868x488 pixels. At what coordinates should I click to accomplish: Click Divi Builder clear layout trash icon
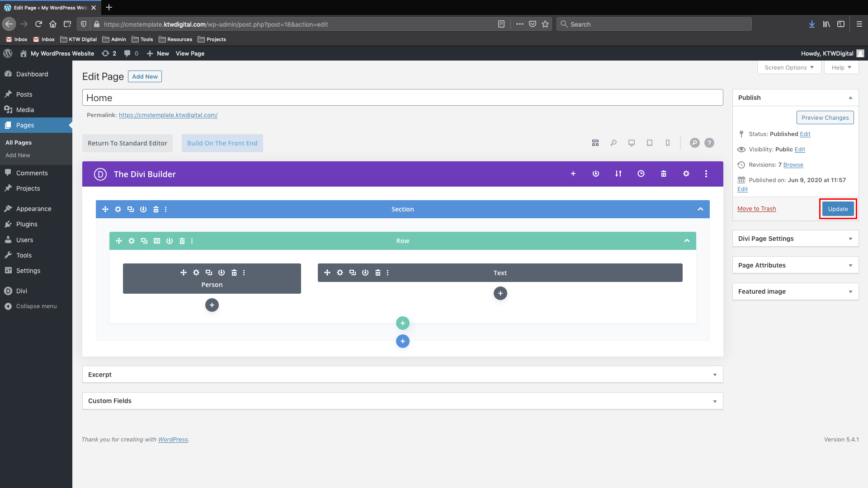[x=664, y=174]
